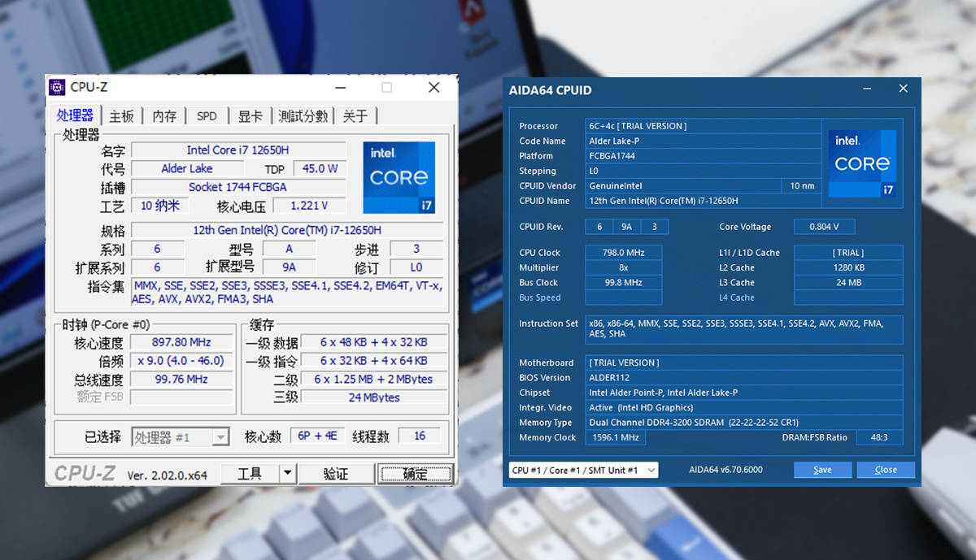Click the instruction set list in CPU-Z
Image resolution: width=976 pixels, height=560 pixels.
click(x=287, y=293)
